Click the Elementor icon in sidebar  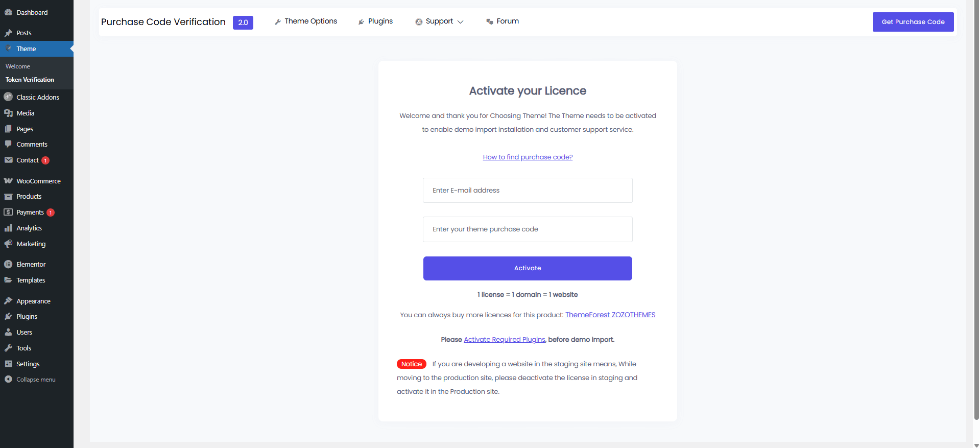(x=8, y=265)
